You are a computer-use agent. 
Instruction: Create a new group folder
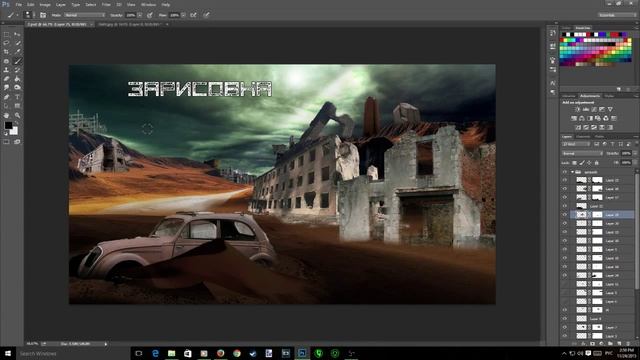point(610,344)
